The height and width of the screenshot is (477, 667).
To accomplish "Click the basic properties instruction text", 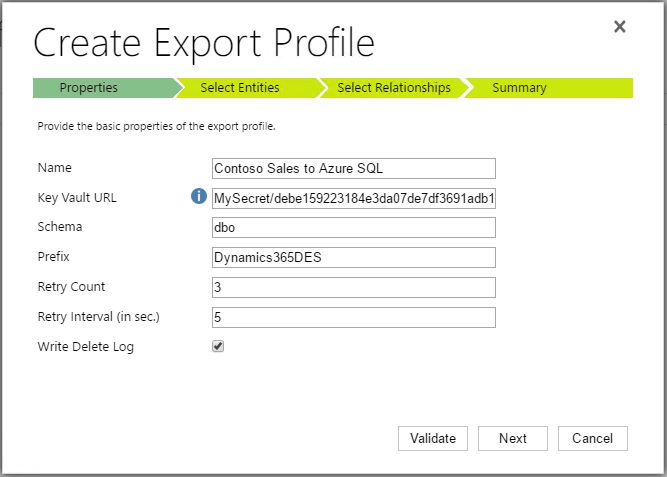I will (x=156, y=127).
